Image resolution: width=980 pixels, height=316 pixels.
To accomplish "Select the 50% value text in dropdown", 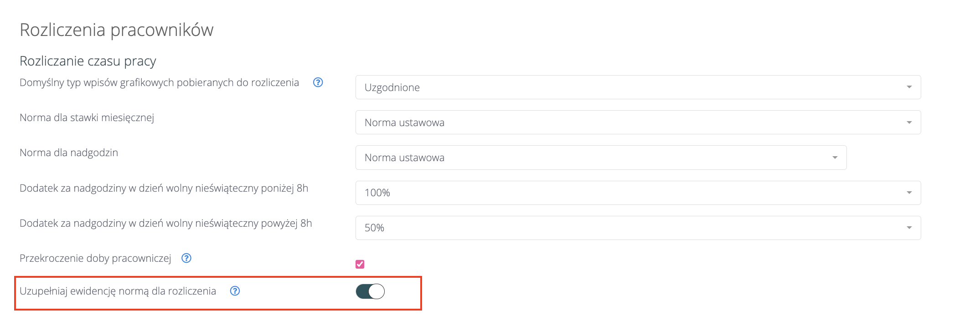I will 375,228.
